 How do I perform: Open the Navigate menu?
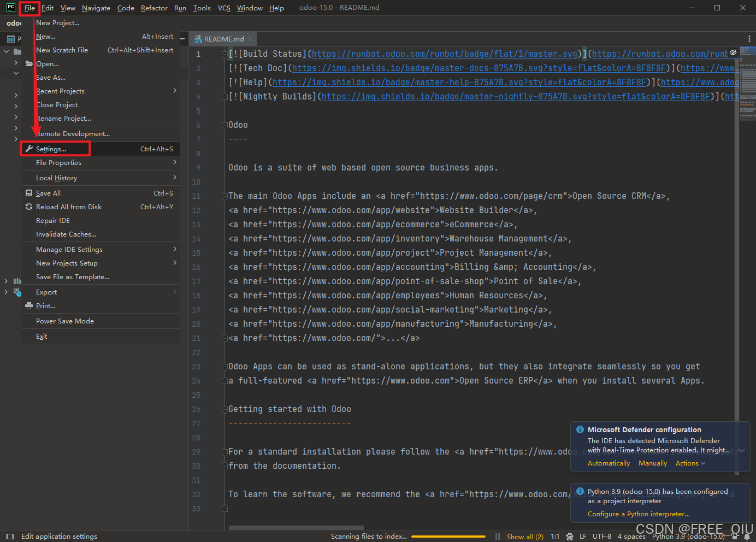[96, 8]
